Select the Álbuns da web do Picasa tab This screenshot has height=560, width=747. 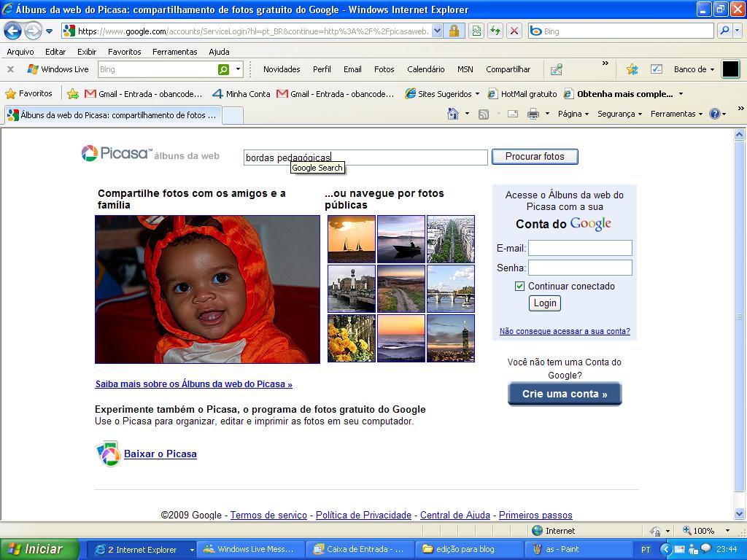[x=113, y=115]
